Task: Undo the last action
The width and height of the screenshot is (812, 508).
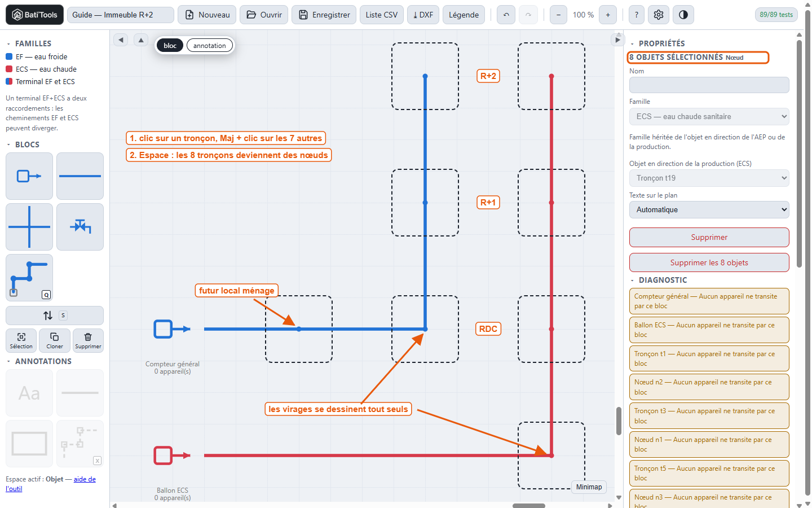Action: tap(506, 15)
